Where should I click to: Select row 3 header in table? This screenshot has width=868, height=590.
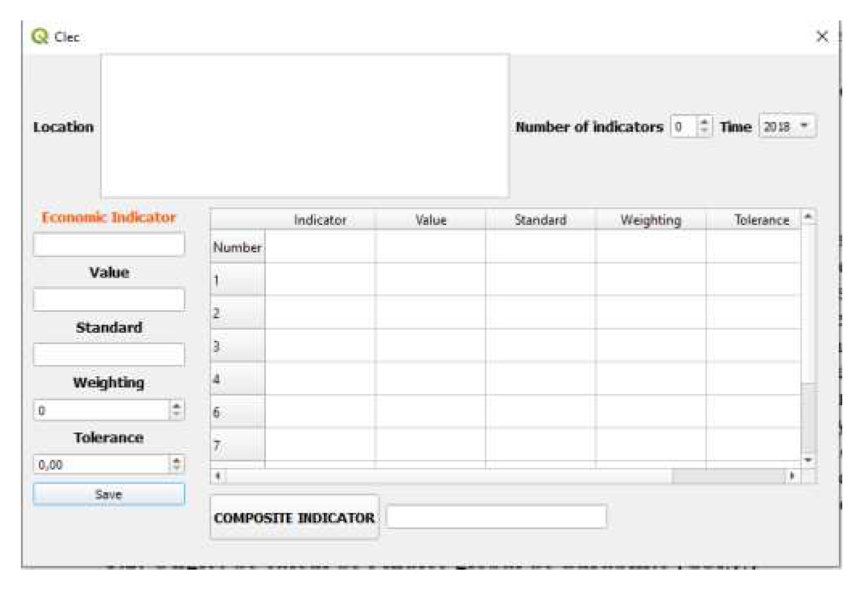237,346
